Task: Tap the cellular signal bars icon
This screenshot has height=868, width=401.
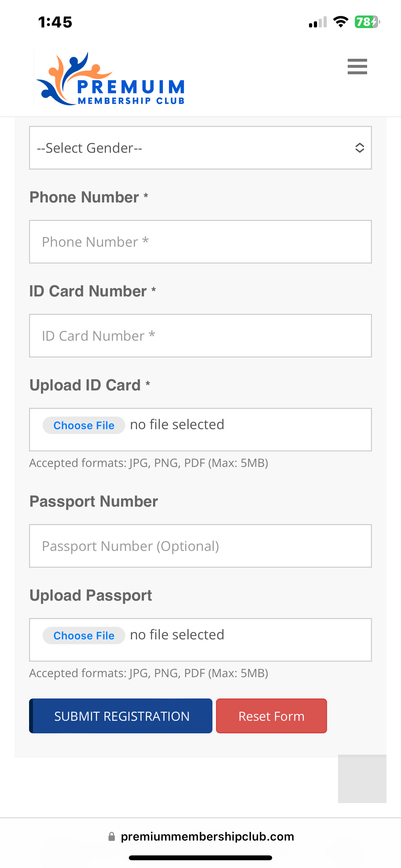Action: [318, 22]
